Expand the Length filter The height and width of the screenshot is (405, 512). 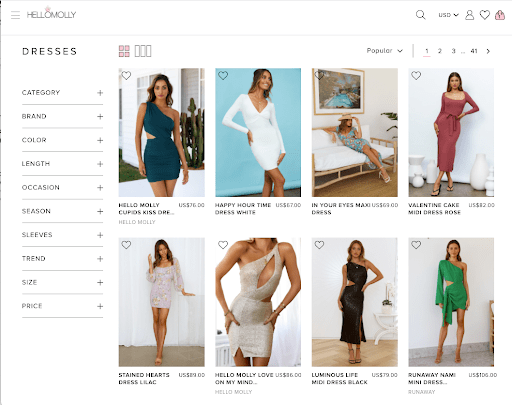coord(62,164)
